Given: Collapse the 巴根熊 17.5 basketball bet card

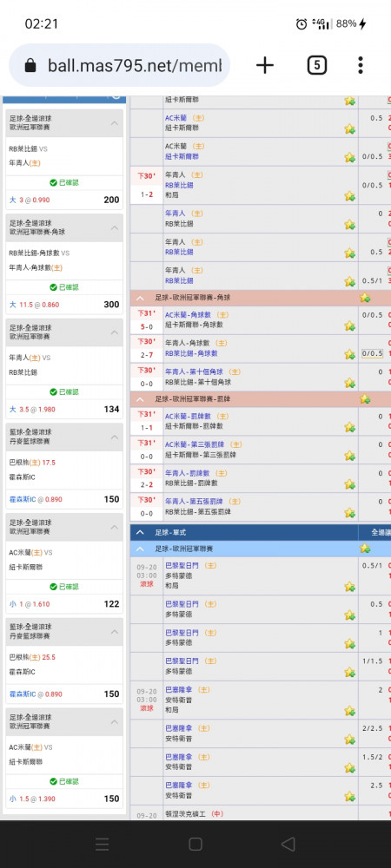Looking at the screenshot, I should 114,437.
